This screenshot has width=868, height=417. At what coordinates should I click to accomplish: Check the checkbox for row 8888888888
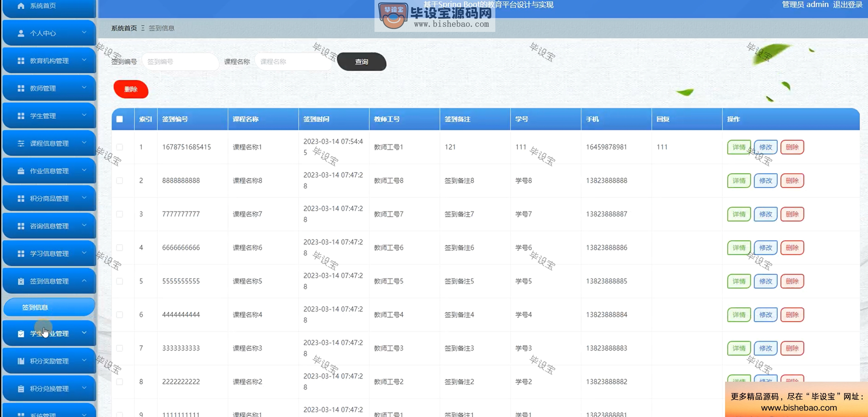tap(120, 181)
